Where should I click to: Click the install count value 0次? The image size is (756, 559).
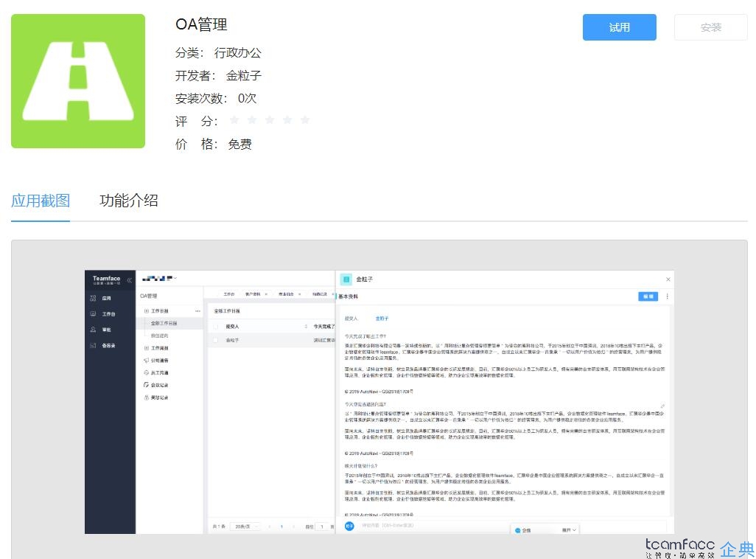coord(247,99)
